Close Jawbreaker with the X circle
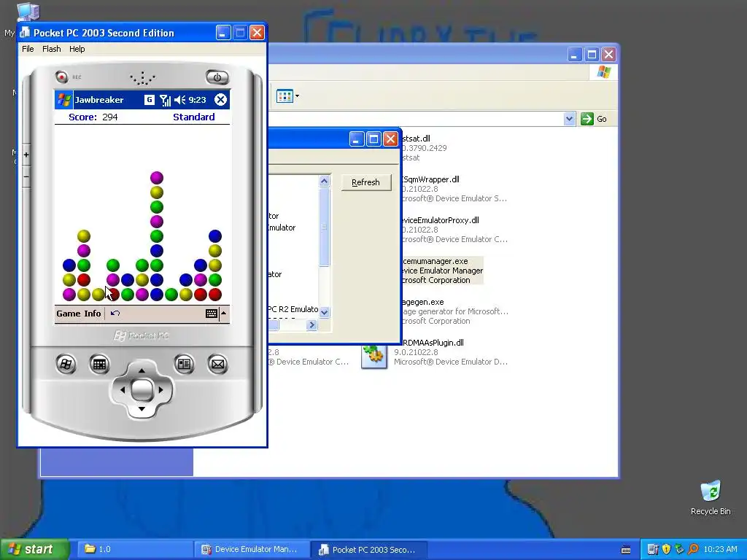The width and height of the screenshot is (747, 560). (220, 99)
